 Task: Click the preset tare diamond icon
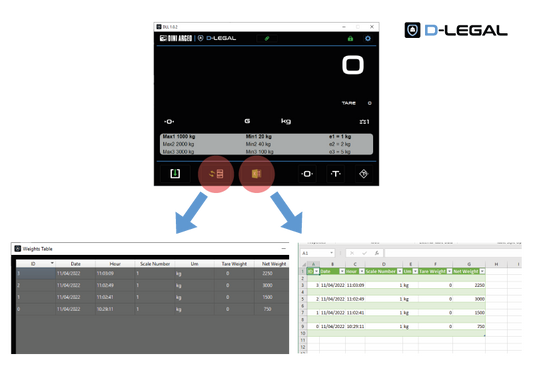[364, 174]
